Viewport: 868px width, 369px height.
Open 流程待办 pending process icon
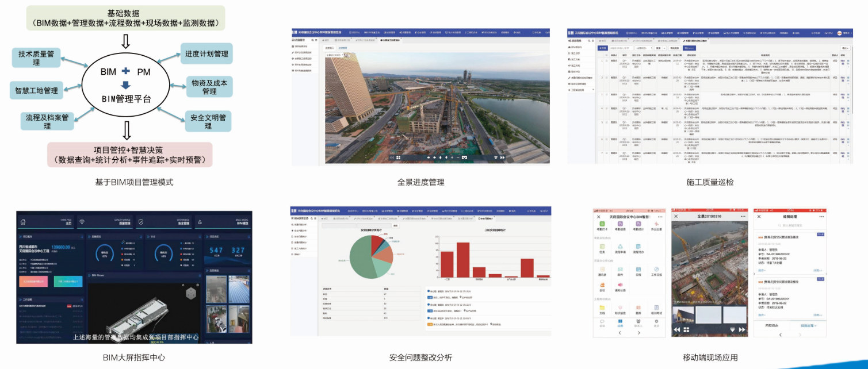coord(638,248)
